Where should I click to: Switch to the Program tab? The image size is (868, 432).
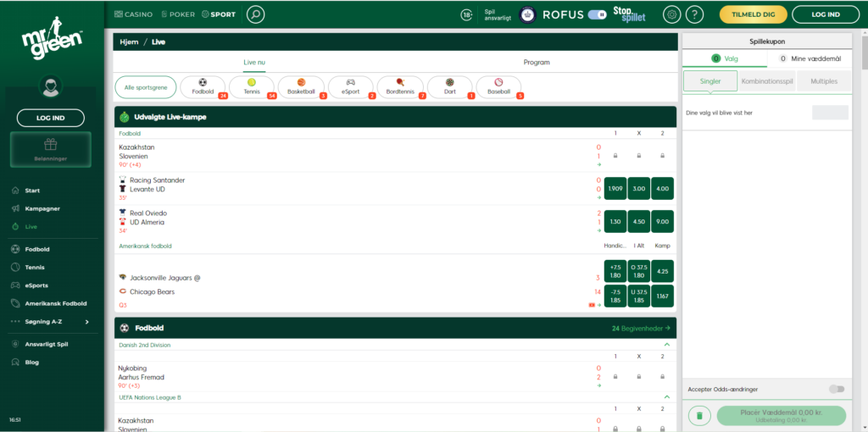click(537, 63)
